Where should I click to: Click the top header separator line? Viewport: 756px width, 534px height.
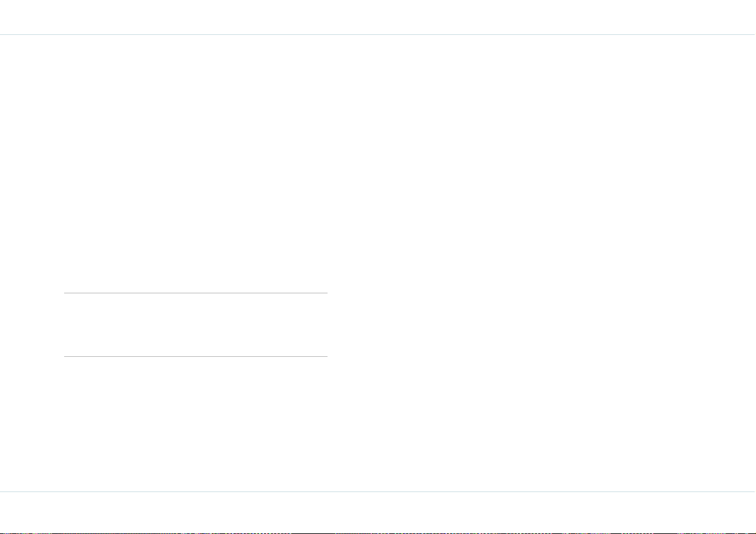(x=378, y=35)
